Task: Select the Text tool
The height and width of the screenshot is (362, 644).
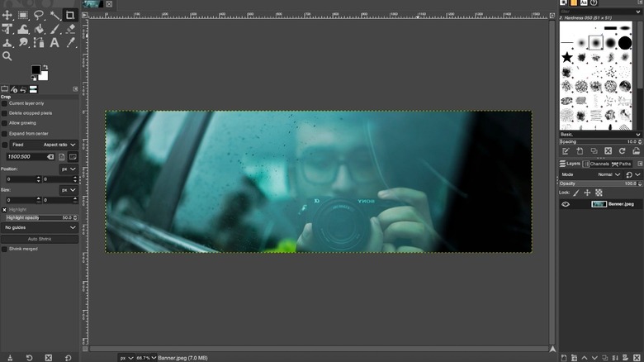Action: pyautogui.click(x=54, y=42)
